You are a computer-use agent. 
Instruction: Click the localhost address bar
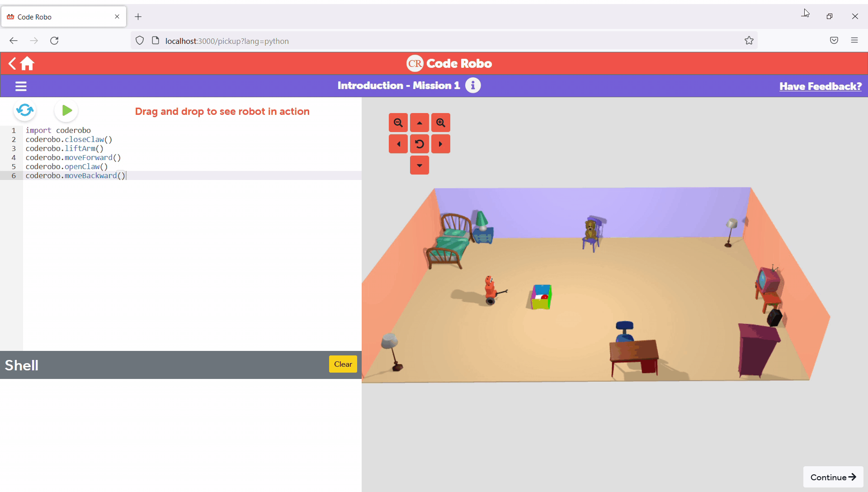click(x=444, y=41)
